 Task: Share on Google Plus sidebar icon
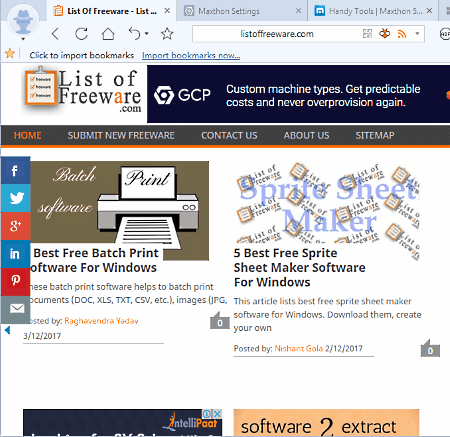15,226
